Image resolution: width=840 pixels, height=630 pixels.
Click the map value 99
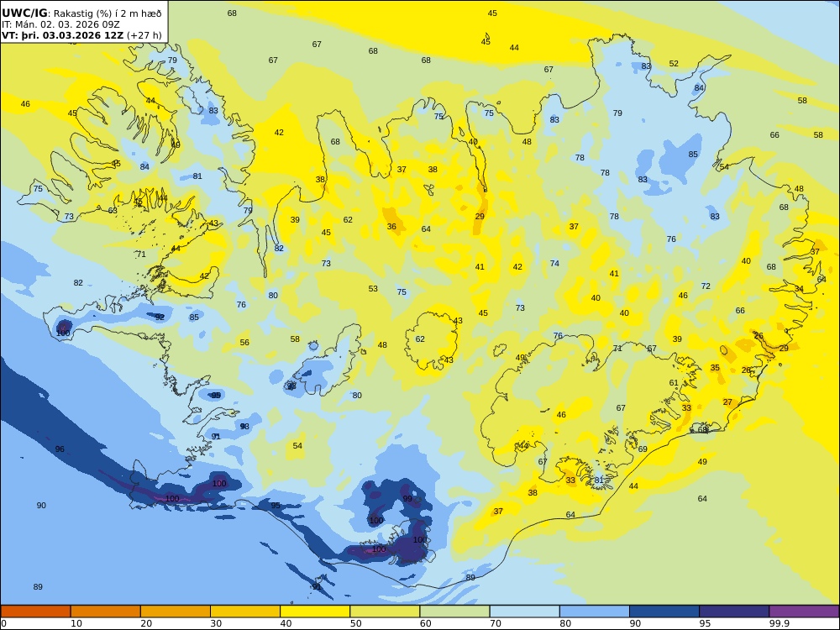[x=407, y=499]
